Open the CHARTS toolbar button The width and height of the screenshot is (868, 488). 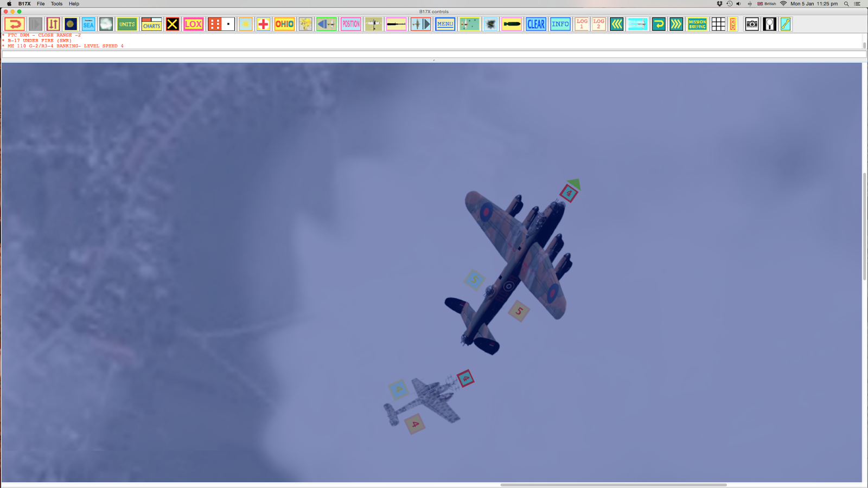(x=151, y=24)
